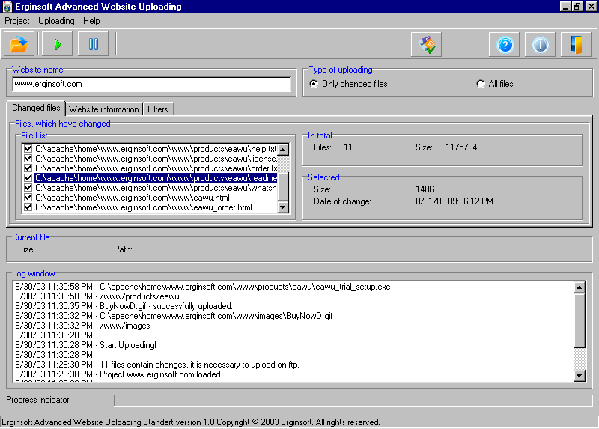Open the Help menu
The image size is (599, 429).
pyautogui.click(x=92, y=21)
